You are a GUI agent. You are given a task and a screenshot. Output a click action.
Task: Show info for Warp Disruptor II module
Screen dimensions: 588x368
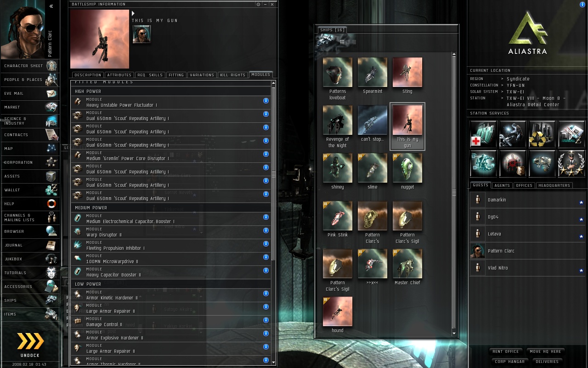(266, 230)
